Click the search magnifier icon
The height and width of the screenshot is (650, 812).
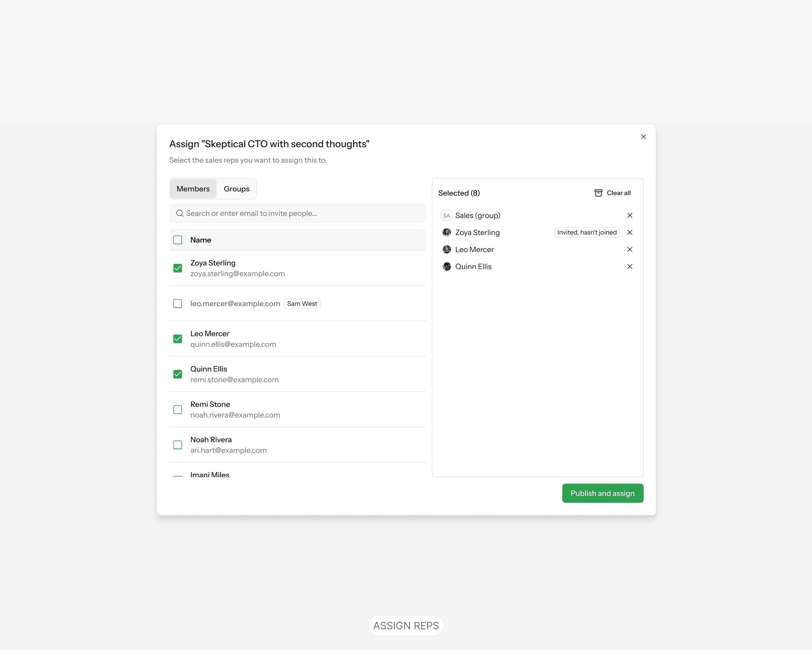(x=180, y=213)
